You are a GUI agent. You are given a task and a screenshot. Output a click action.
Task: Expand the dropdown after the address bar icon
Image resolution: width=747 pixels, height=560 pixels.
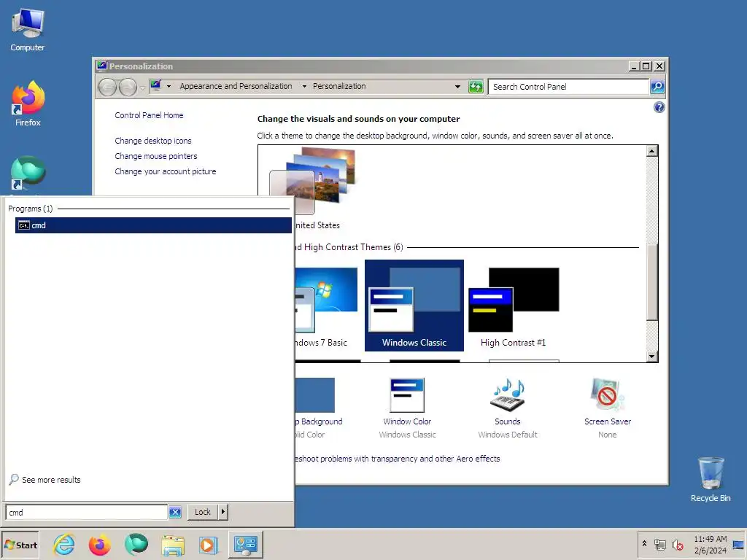(x=169, y=86)
